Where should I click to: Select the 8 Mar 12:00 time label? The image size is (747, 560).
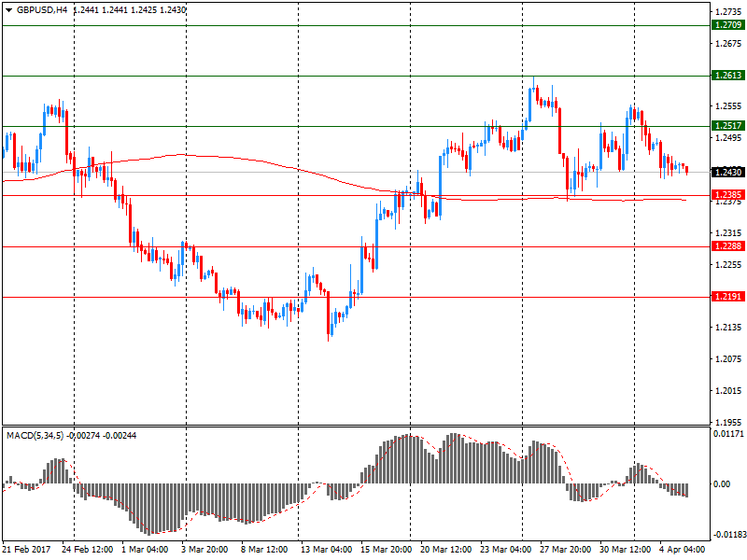[264, 550]
